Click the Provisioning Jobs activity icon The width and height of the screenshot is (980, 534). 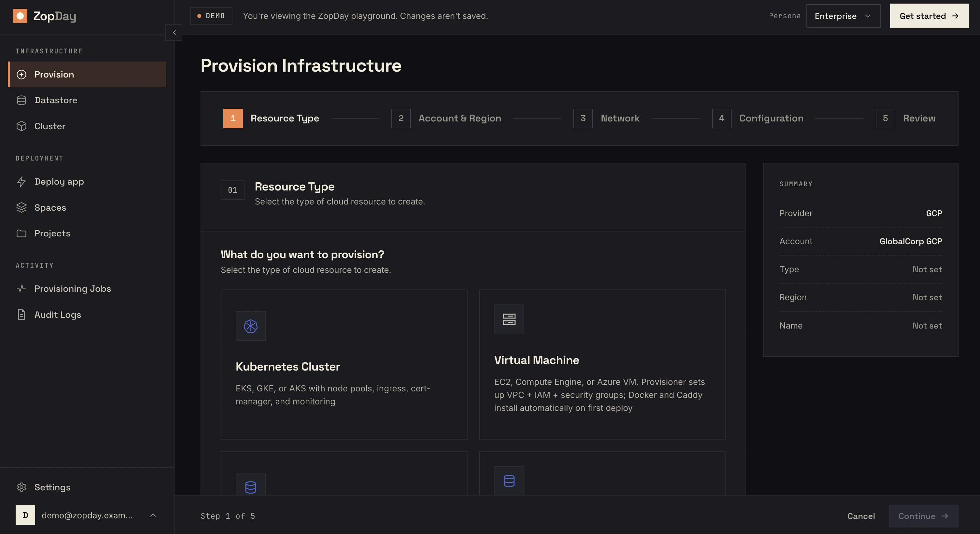[x=22, y=289]
